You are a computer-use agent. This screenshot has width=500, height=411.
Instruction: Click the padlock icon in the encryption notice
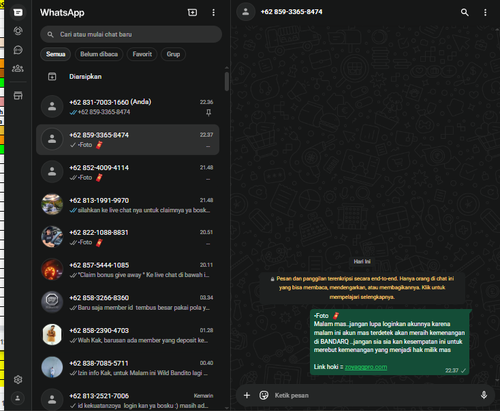tap(272, 279)
